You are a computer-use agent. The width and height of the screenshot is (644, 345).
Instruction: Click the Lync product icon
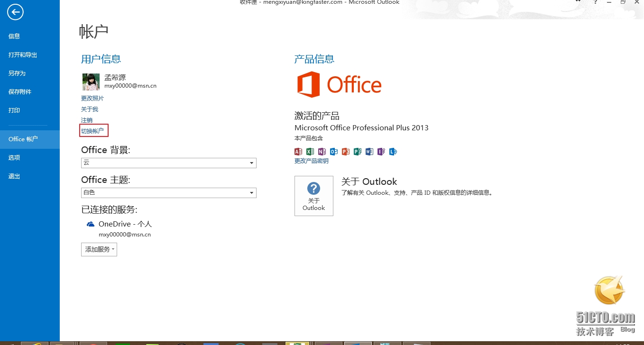[393, 152]
